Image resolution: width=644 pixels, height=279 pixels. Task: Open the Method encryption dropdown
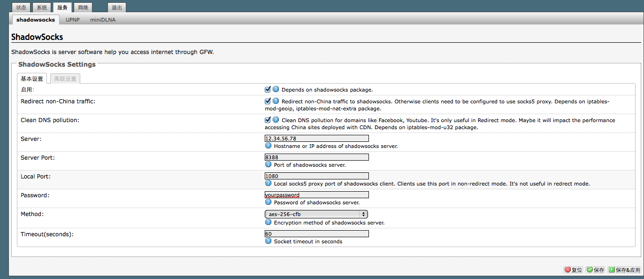316,214
